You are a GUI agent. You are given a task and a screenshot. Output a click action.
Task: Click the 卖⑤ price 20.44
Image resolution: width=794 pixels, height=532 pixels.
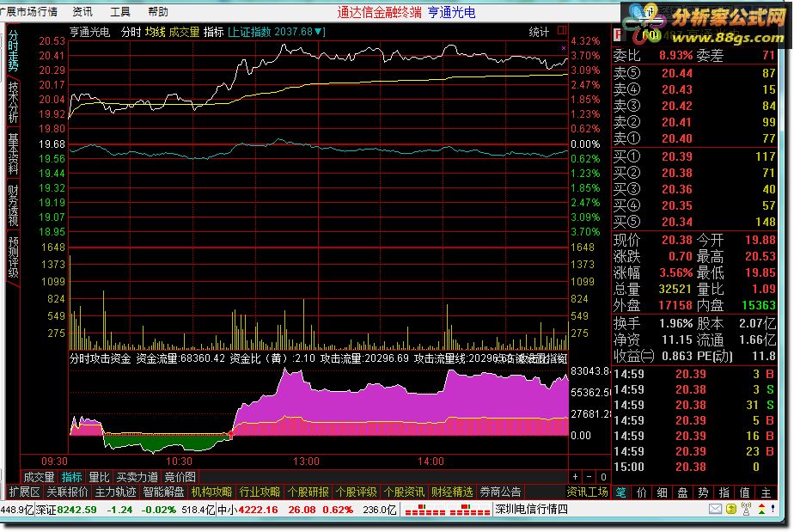click(x=677, y=73)
